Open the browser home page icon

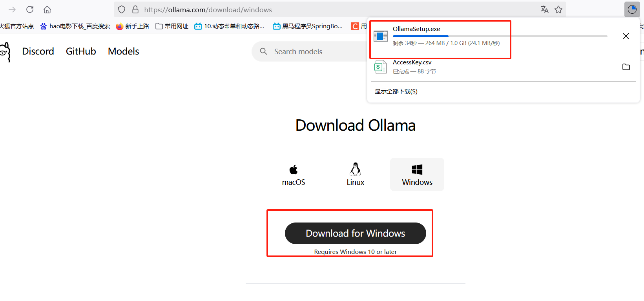(47, 9)
